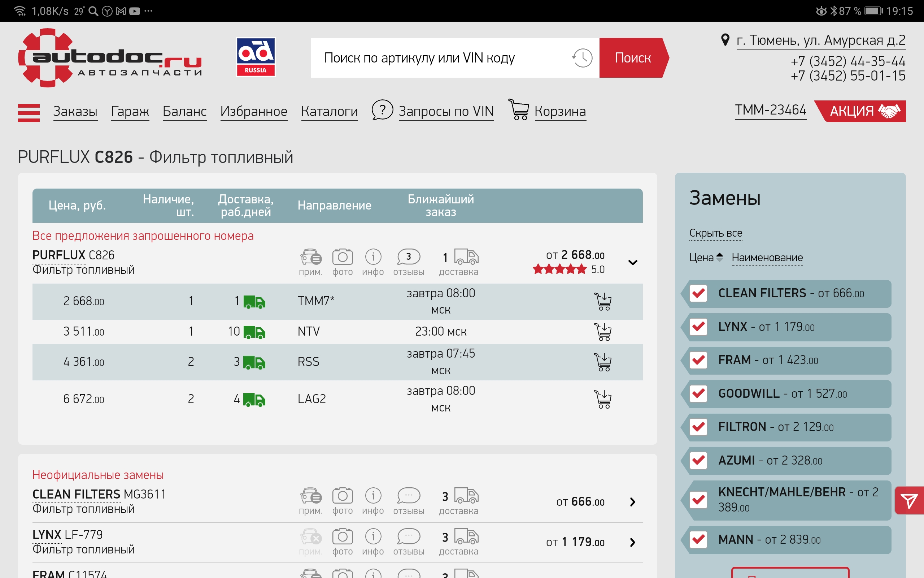The image size is (924, 578).
Task: Click account link TMM-23464
Action: click(771, 110)
